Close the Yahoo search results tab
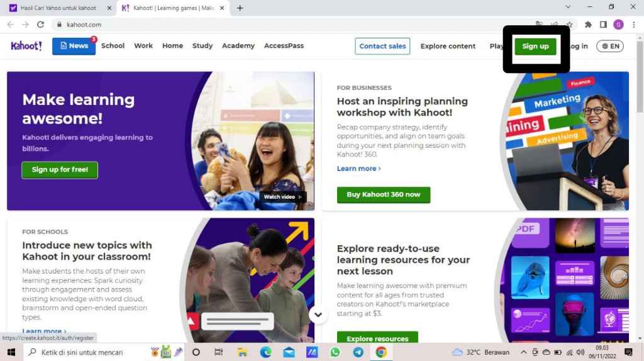 tap(109, 8)
